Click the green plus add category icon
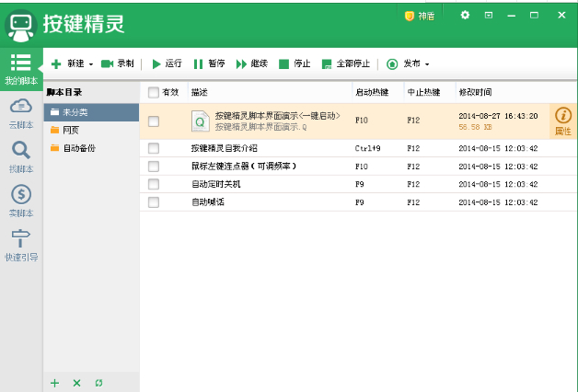 55,383
